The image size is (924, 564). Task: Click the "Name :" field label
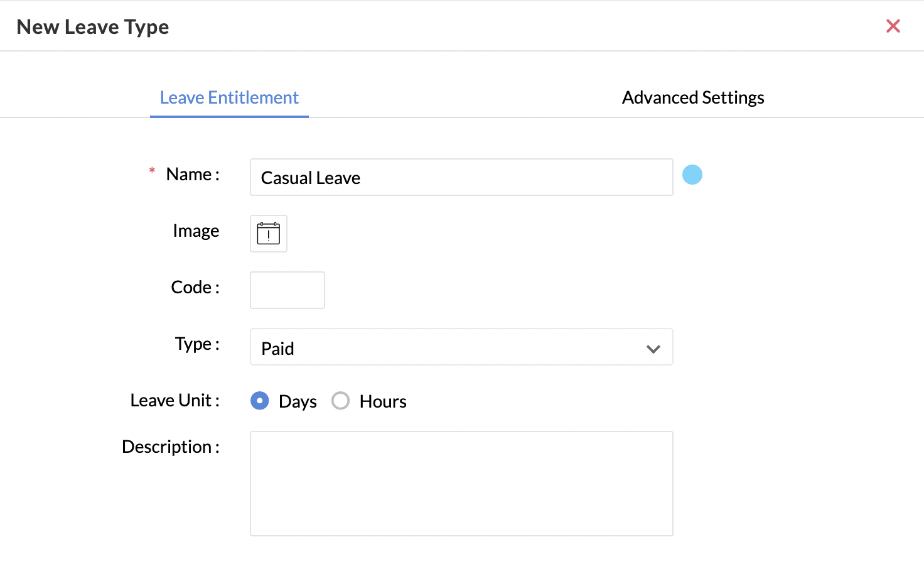pyautogui.click(x=192, y=175)
